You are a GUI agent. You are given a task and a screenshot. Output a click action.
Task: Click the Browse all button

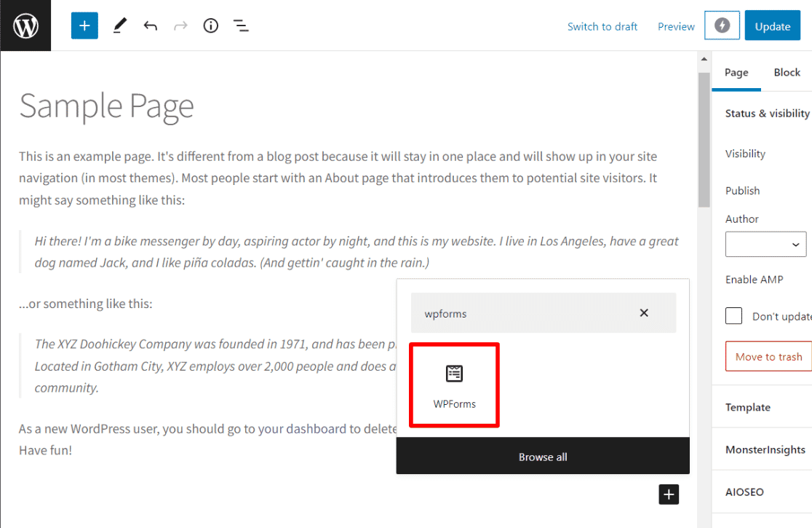542,456
